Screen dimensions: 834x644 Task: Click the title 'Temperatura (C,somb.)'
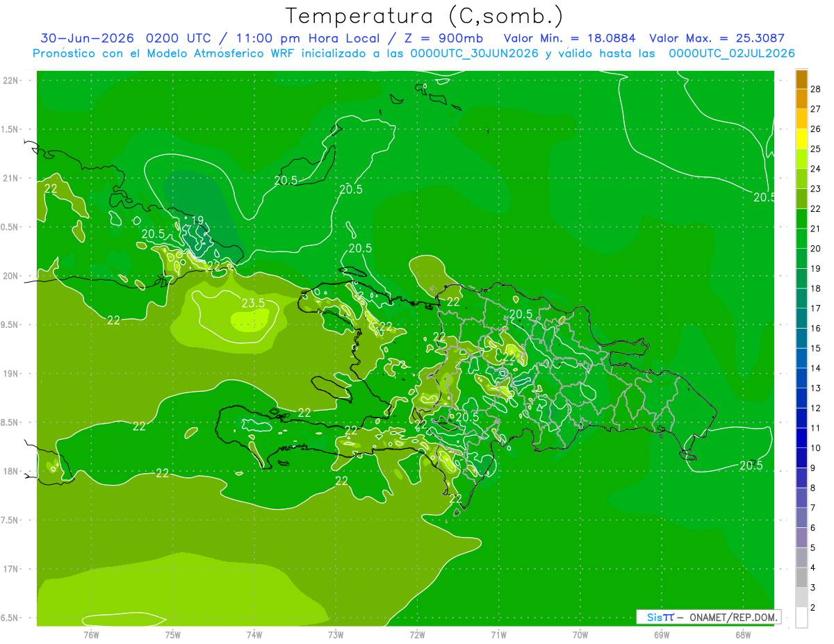424,16
